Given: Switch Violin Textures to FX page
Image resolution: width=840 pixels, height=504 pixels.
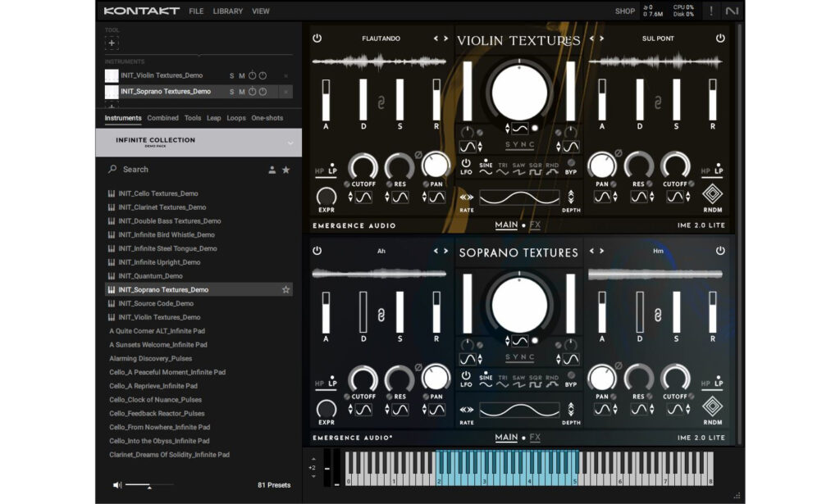Looking at the screenshot, I should [x=535, y=225].
